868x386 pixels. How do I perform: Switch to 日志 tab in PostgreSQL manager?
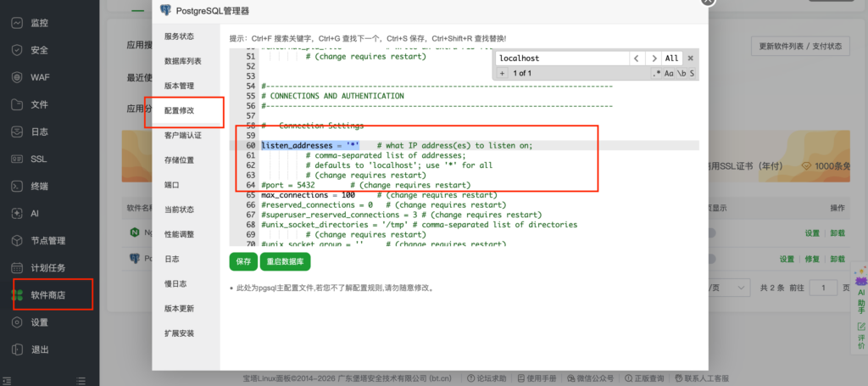(171, 260)
